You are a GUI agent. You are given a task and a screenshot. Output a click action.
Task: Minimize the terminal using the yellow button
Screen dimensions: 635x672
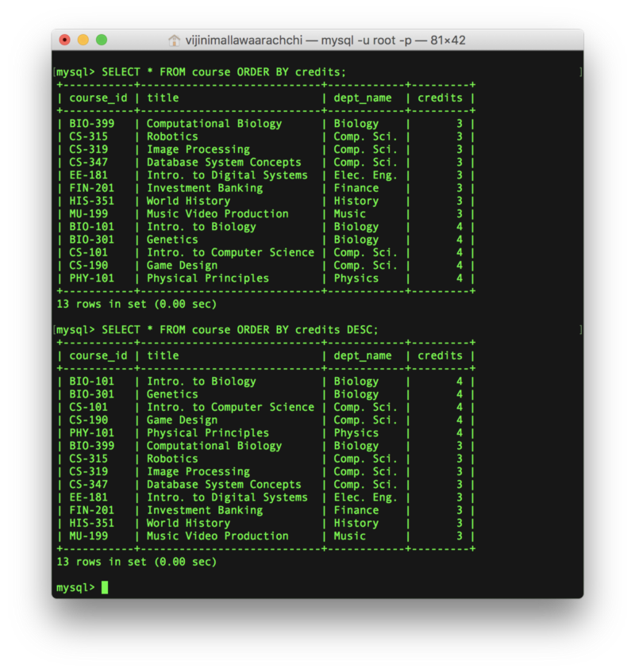tap(84, 40)
